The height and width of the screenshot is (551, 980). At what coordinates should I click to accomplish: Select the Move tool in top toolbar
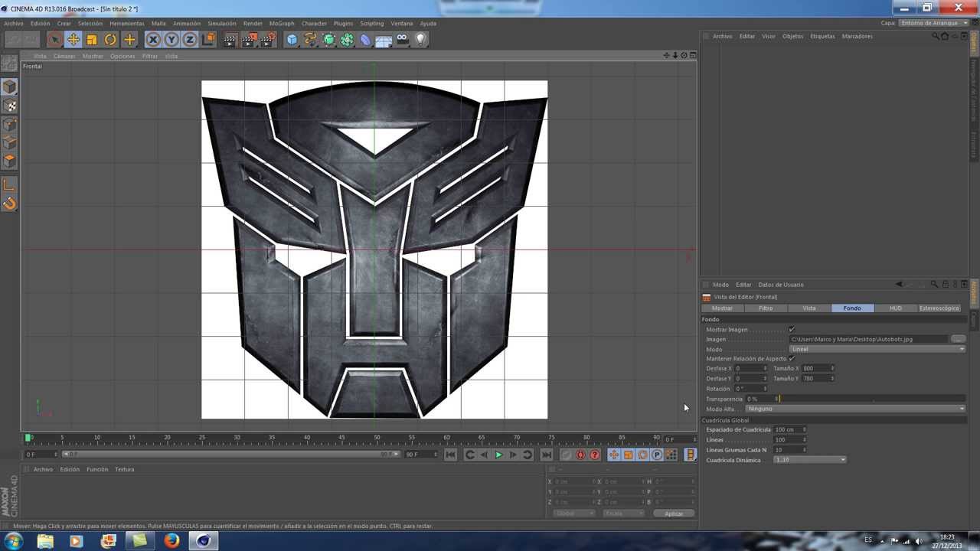(73, 40)
